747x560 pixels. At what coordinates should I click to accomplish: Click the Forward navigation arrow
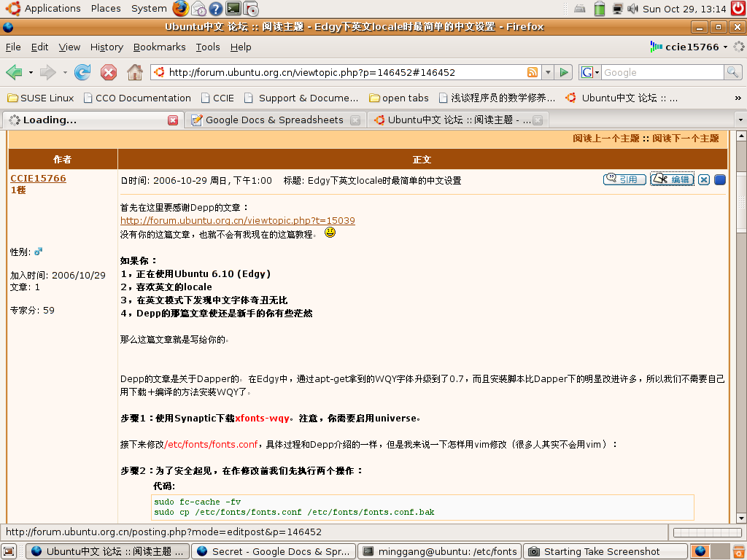[47, 72]
